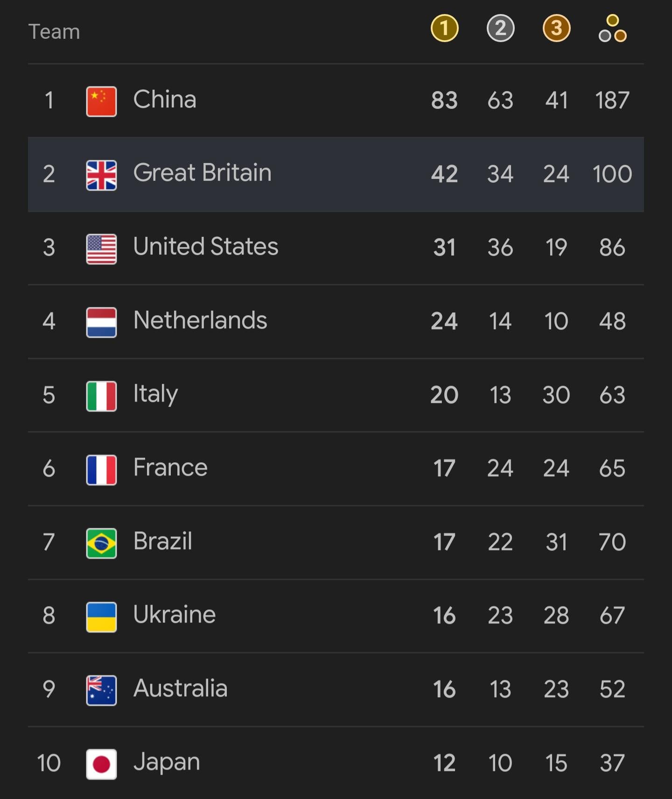Click the Netherlands flag icon
The image size is (672, 799).
pos(101,322)
